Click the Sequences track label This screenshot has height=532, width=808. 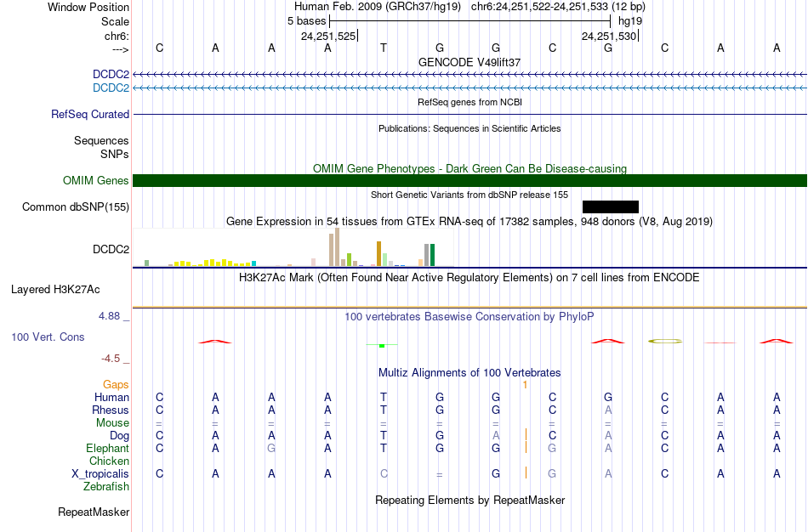[101, 140]
